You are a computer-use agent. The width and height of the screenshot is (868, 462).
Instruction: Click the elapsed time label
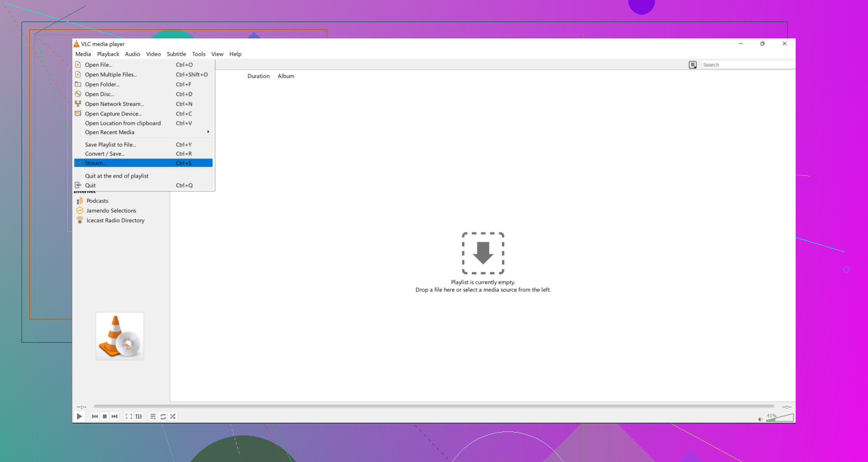(x=81, y=407)
